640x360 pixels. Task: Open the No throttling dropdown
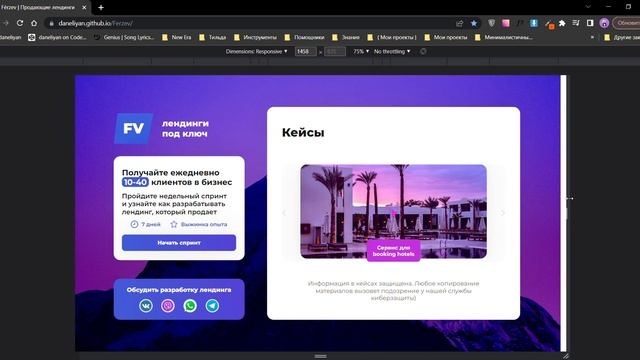point(392,51)
